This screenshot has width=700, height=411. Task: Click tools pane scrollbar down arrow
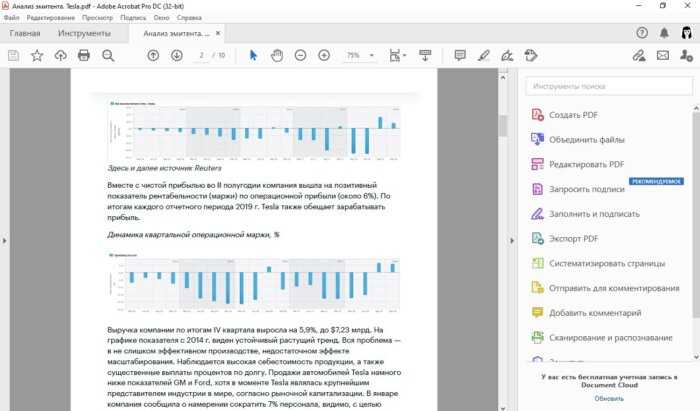(x=696, y=357)
